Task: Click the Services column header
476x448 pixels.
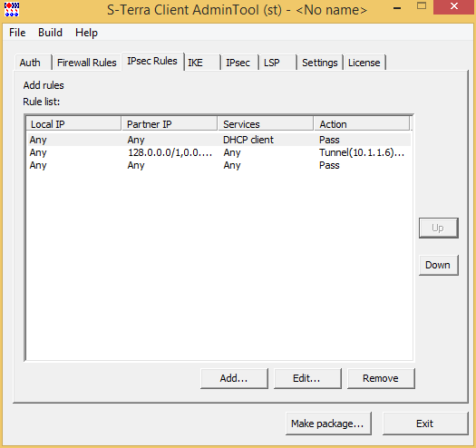Action: coord(266,124)
